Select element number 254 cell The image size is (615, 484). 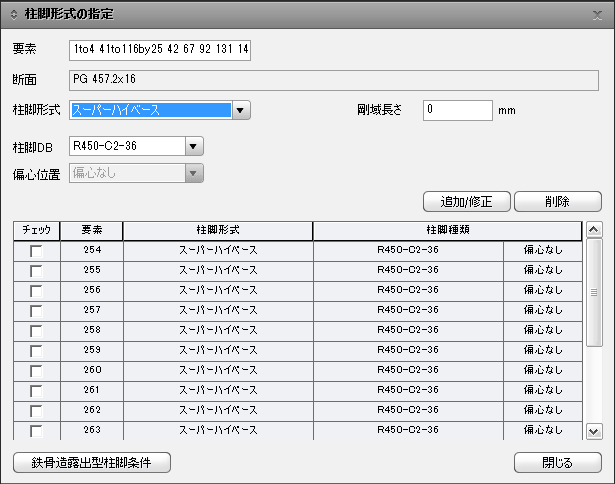click(x=92, y=251)
